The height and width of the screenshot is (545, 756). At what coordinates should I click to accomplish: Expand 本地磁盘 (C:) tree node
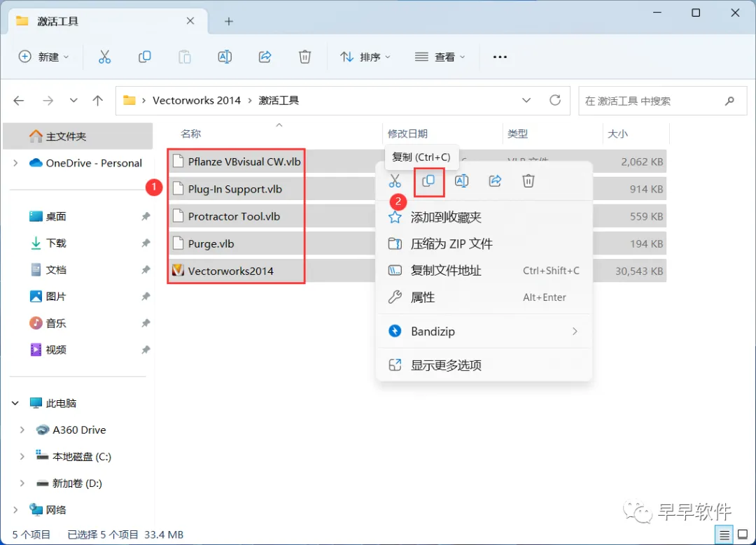pos(22,456)
